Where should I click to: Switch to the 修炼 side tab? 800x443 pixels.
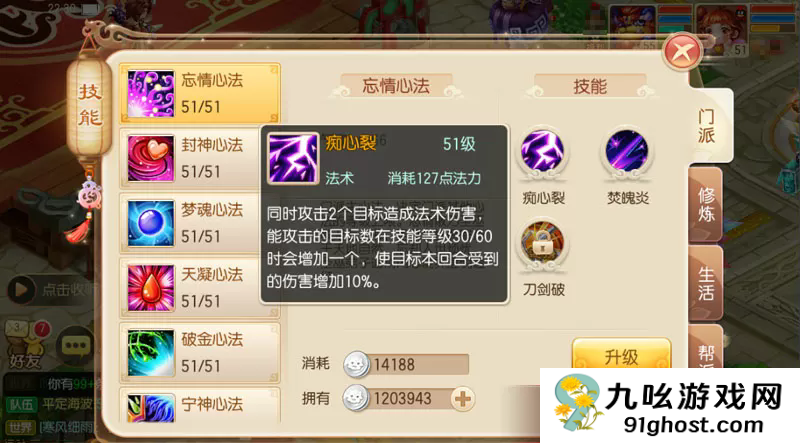(x=706, y=205)
